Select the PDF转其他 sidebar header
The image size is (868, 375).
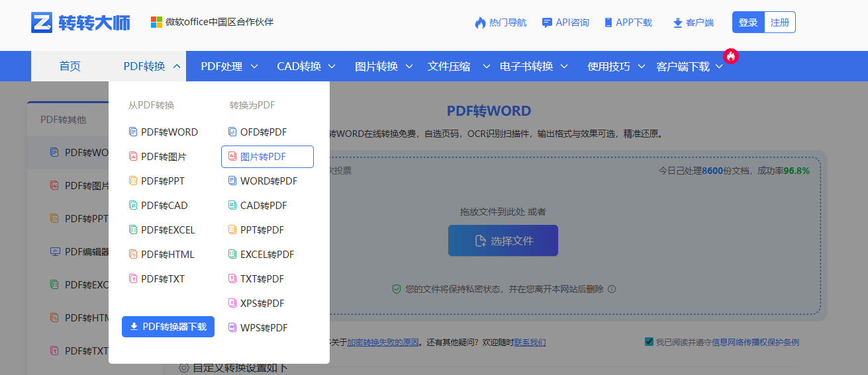click(x=63, y=120)
